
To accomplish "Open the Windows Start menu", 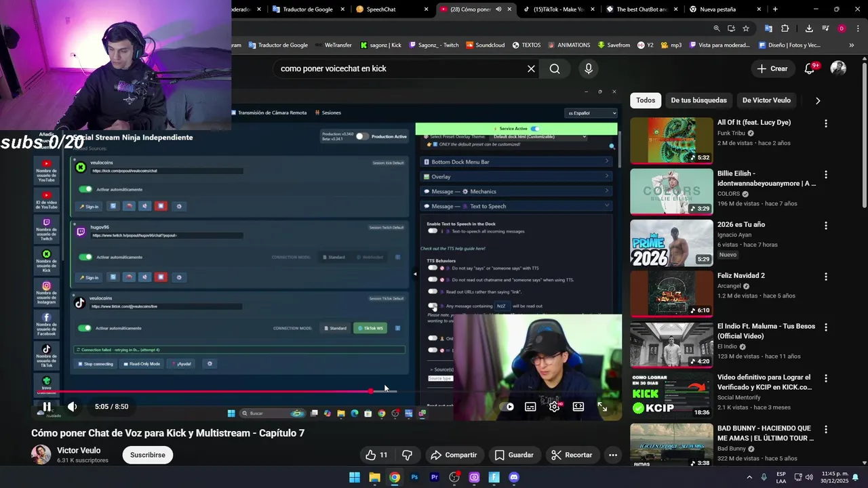I will [x=355, y=477].
